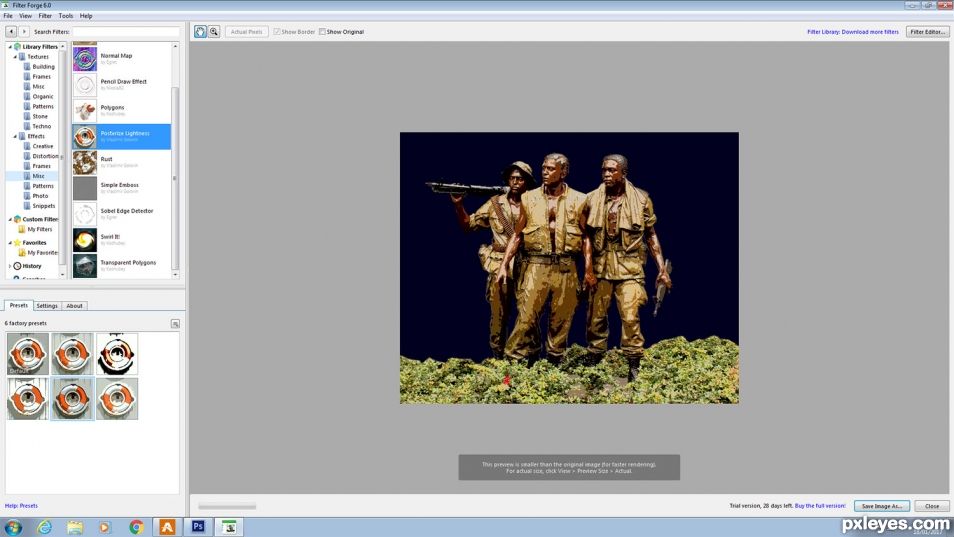Click the Swirl It! filter thumbnail

pos(85,240)
